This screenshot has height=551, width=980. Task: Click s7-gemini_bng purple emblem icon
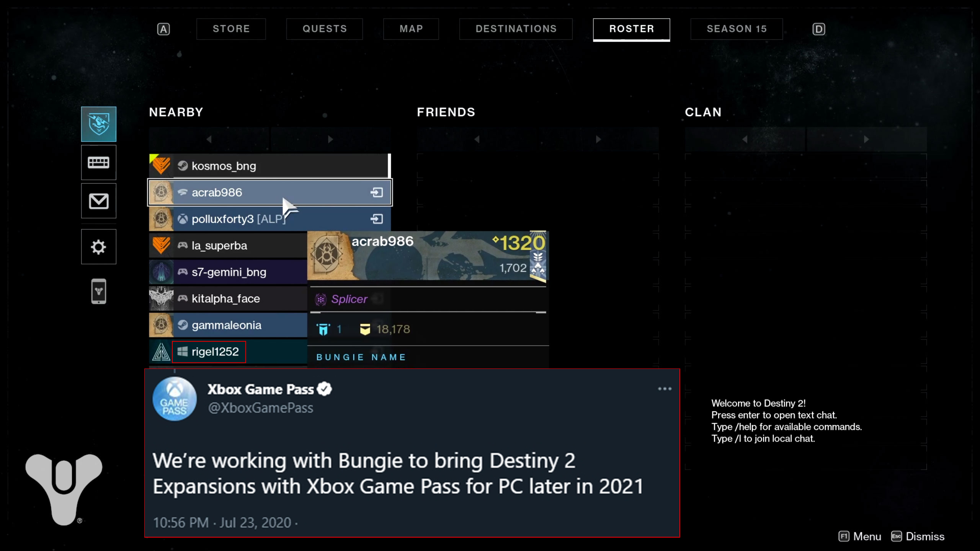(161, 272)
